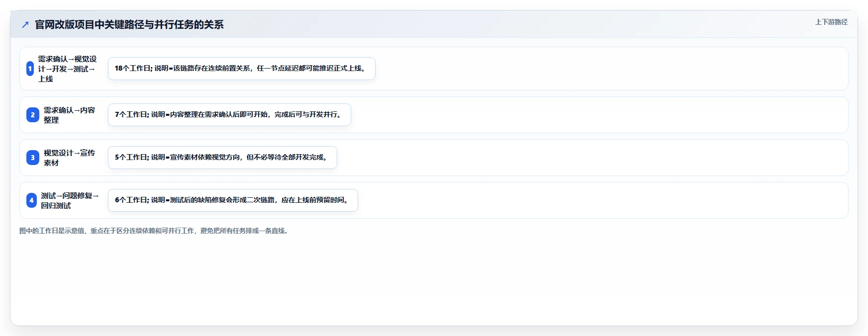Screen dimensions: 868x336
Task: Select the number 3 badge
Action: (x=33, y=158)
